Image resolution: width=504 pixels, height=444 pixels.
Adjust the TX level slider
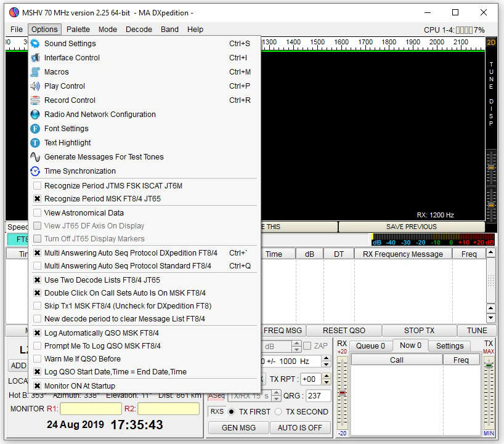[x=489, y=366]
